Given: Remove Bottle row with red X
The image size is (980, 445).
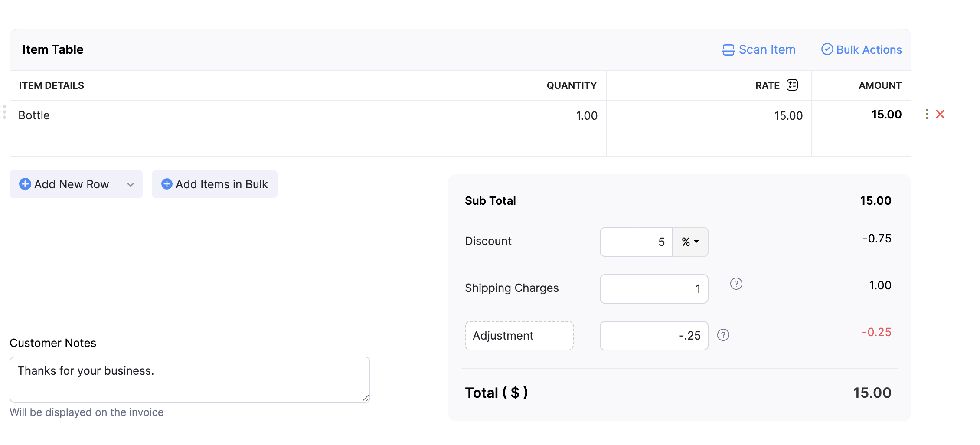Looking at the screenshot, I should 940,114.
